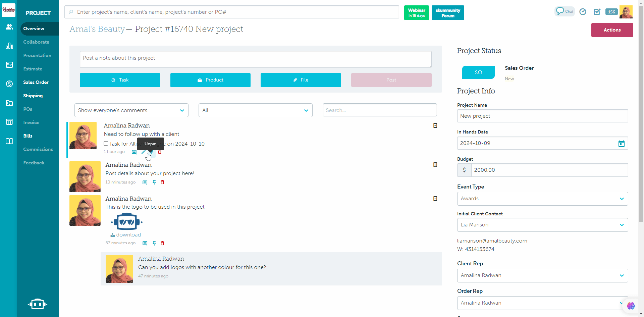Expand the 'Show everyone's comments' dropdown
644x317 pixels.
point(131,110)
